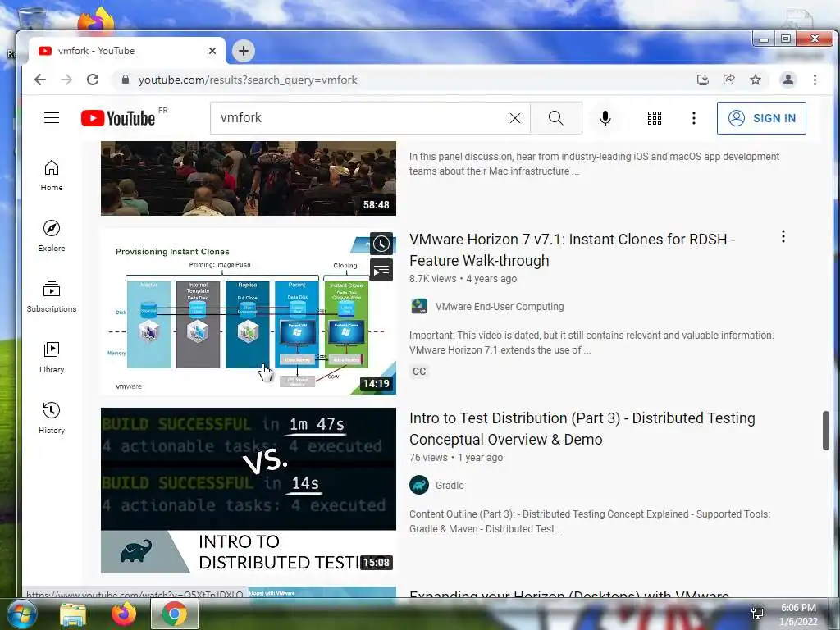Open Home in the sidebar

click(52, 176)
